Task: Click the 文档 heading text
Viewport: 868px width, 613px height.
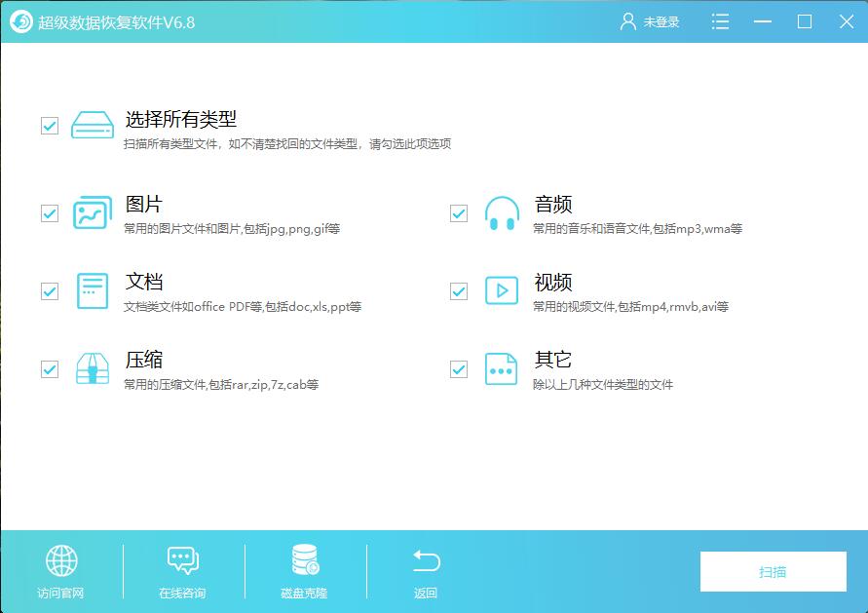Action: tap(144, 282)
